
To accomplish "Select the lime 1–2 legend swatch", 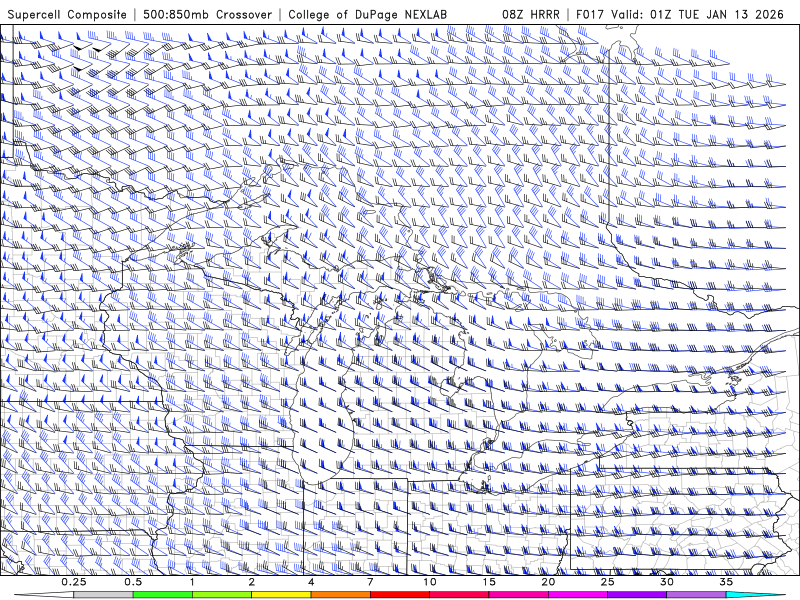I will (x=222, y=595).
